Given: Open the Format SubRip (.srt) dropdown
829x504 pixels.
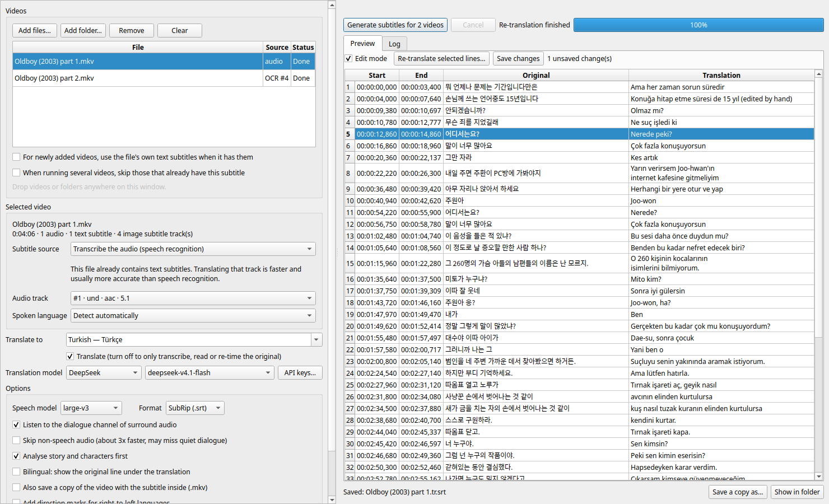Looking at the screenshot, I should 195,408.
